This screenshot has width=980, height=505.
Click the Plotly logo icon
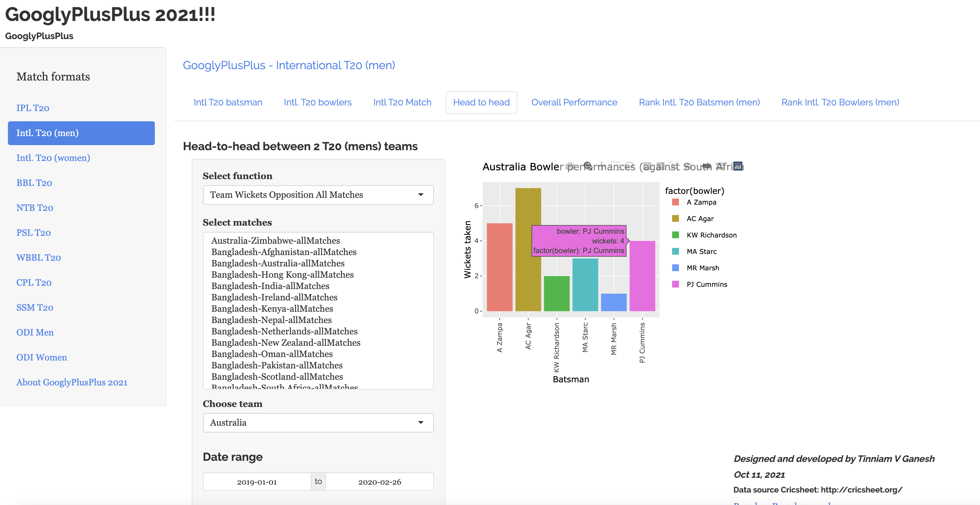(738, 167)
